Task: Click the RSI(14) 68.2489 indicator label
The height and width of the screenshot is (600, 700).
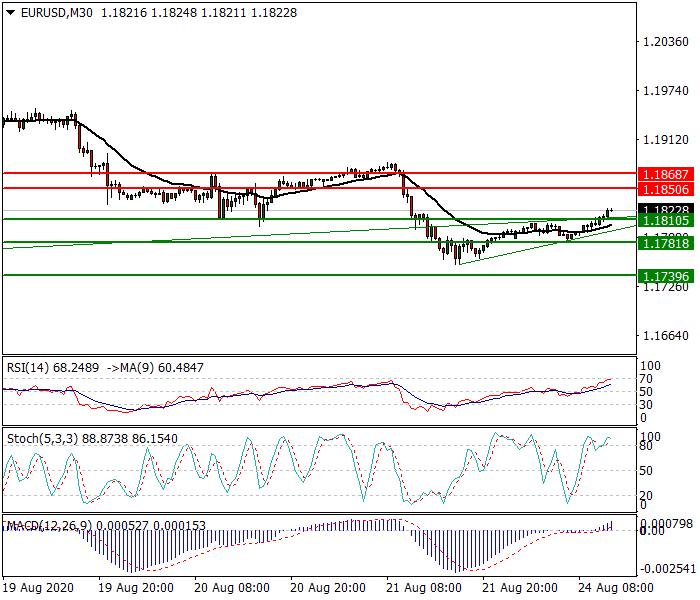Action: click(53, 368)
